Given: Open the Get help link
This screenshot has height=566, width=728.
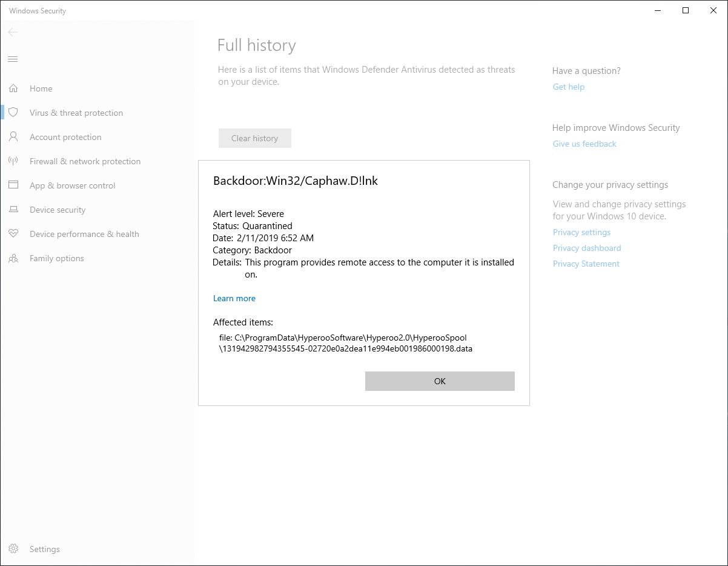Looking at the screenshot, I should (569, 87).
